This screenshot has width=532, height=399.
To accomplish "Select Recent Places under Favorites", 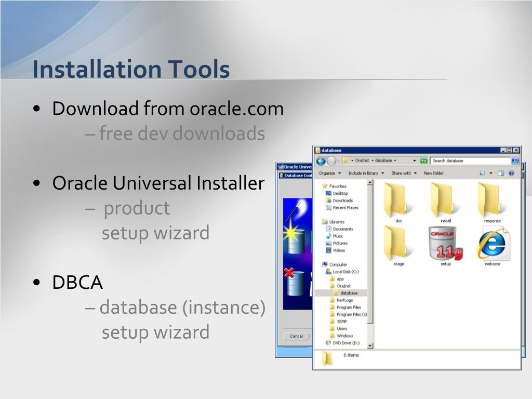I will pyautogui.click(x=342, y=208).
